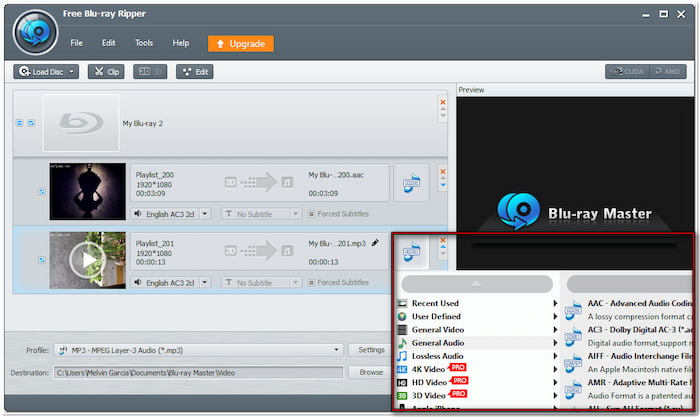700x417 pixels.
Task: Click the Edit toolbar button
Action: click(195, 71)
